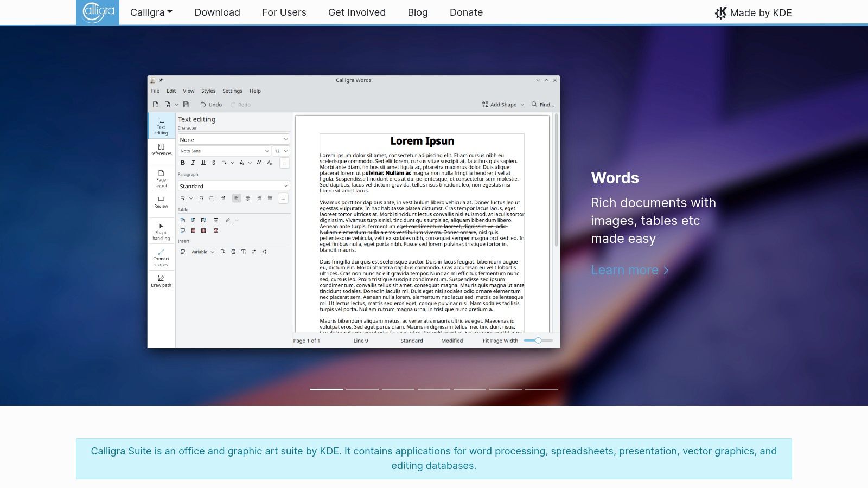Click the pin icon in Calligra Words titlebar
This screenshot has height=488, width=868.
161,80
